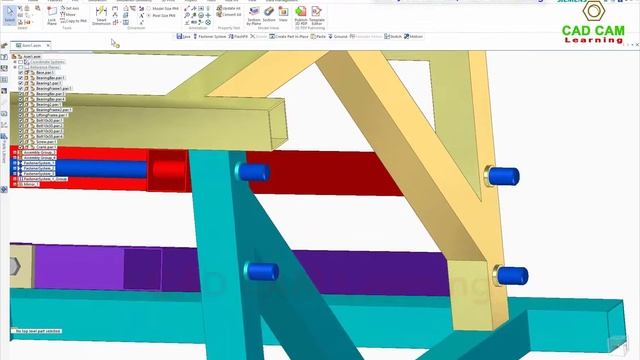Toggle visibility checkbox for Base.par:1
The width and height of the screenshot is (640, 360).
click(x=21, y=72)
